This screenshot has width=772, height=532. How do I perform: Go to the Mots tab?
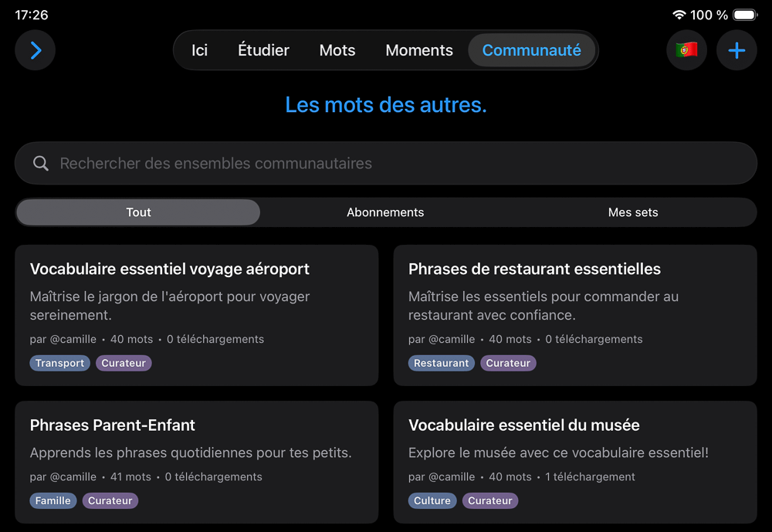[337, 51]
